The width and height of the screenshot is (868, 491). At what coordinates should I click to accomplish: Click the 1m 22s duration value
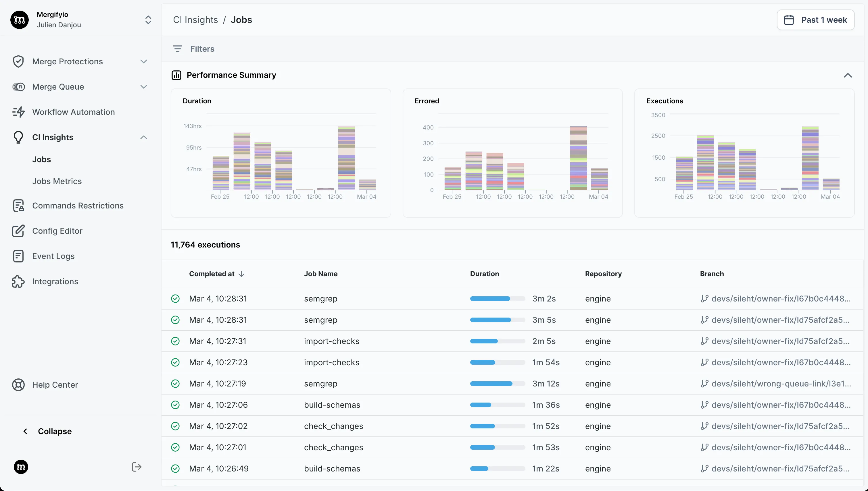tap(546, 469)
